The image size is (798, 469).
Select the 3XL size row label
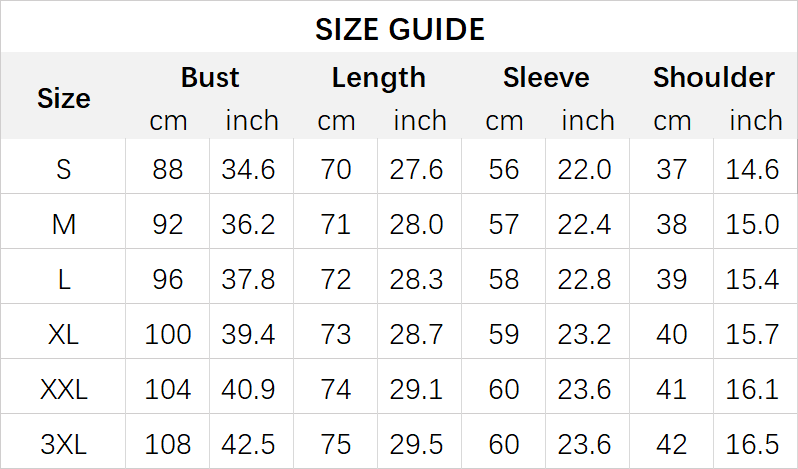tap(64, 442)
